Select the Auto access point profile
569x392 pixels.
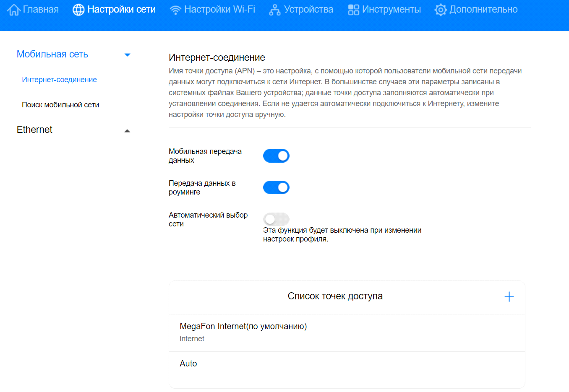coord(188,363)
